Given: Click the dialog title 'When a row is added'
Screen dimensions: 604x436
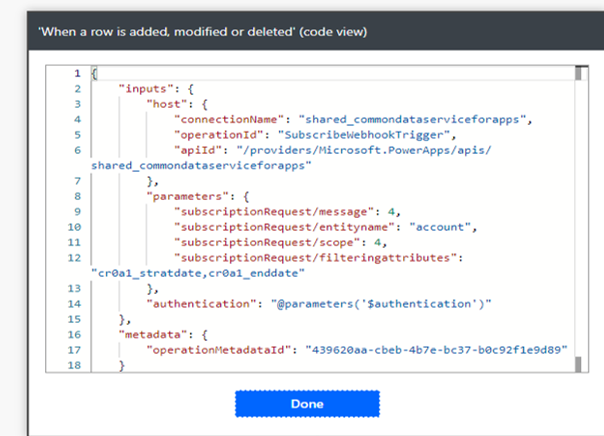Looking at the screenshot, I should (203, 32).
